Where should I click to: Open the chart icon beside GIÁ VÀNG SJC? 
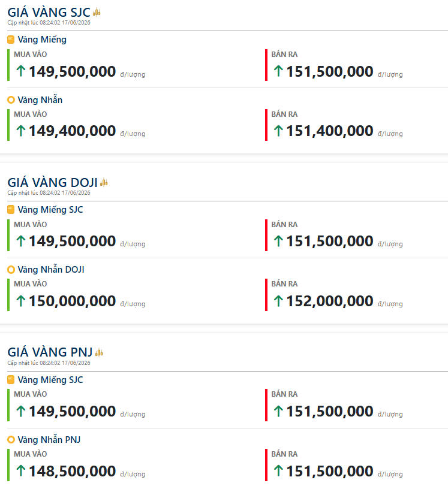tap(97, 12)
